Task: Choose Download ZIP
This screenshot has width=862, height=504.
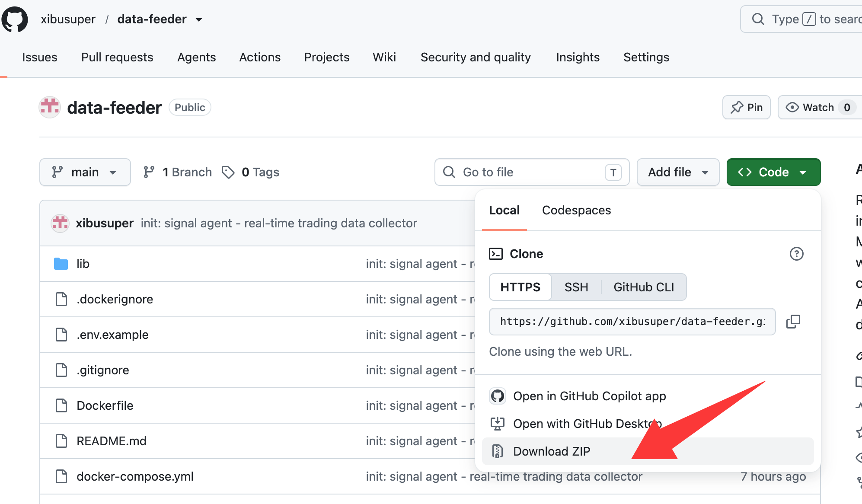Action: 648,451
